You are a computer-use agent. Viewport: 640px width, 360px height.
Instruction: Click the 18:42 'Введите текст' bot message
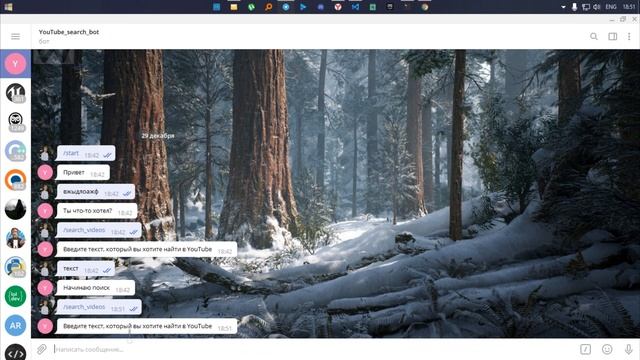pyautogui.click(x=147, y=249)
